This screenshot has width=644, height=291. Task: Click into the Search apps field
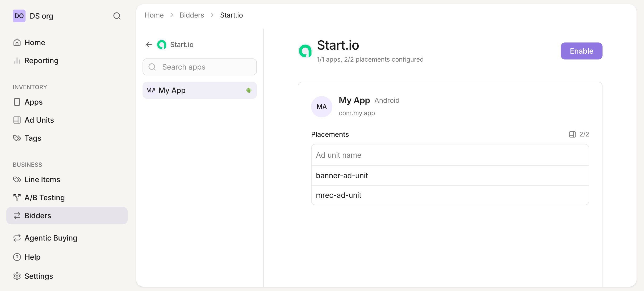point(200,67)
